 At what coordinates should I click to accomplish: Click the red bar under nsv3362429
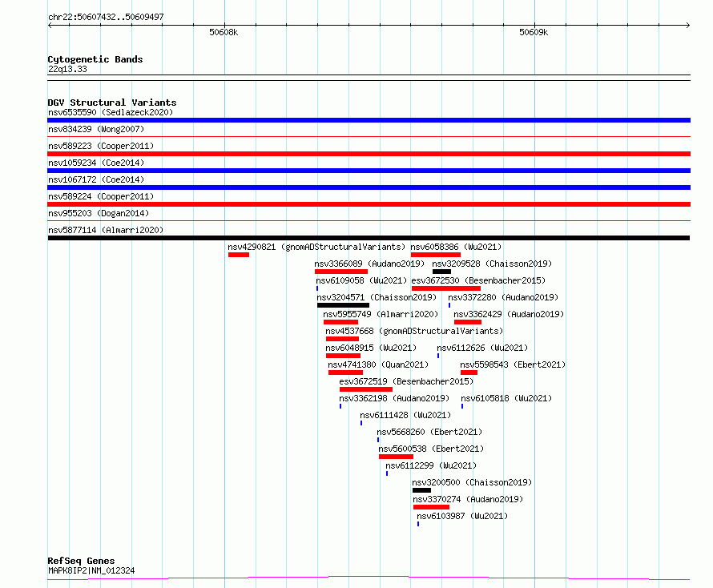click(468, 322)
